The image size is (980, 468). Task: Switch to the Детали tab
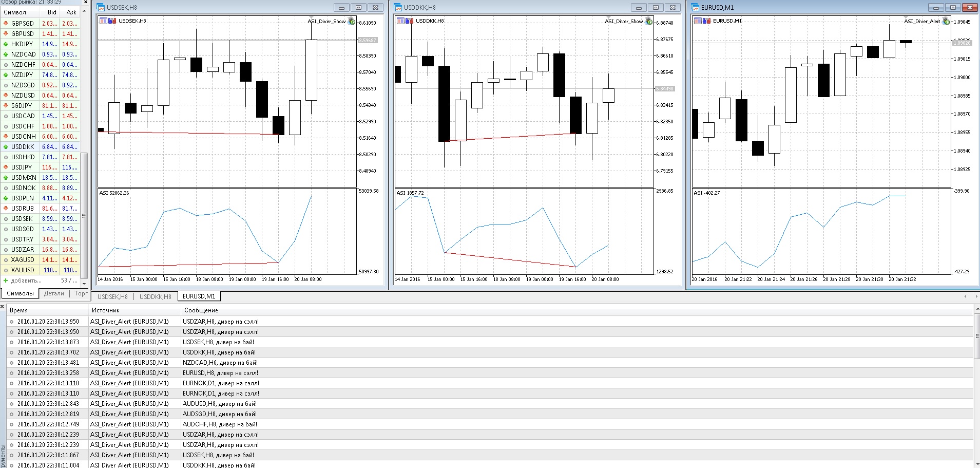pyautogui.click(x=54, y=293)
